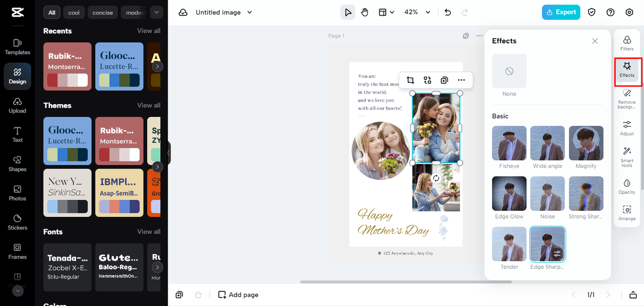Screen dimensions: 644x306
Task: Open the canvas layout dropdown
Action: point(386,12)
